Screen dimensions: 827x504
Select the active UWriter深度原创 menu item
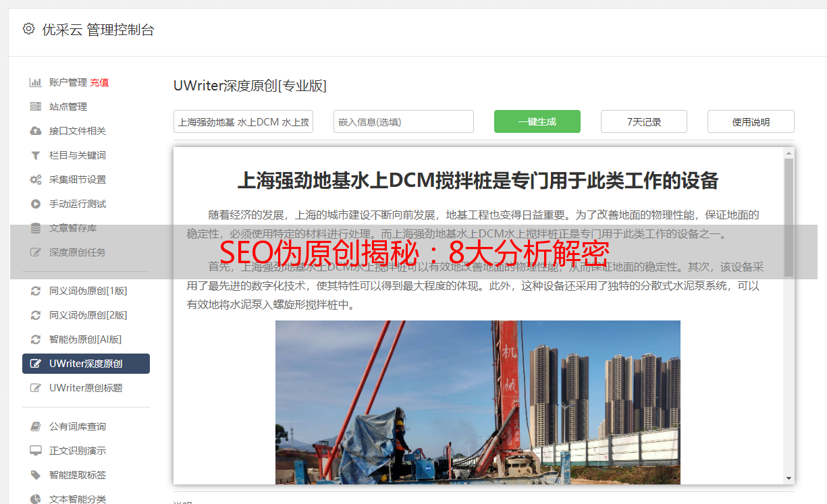86,364
